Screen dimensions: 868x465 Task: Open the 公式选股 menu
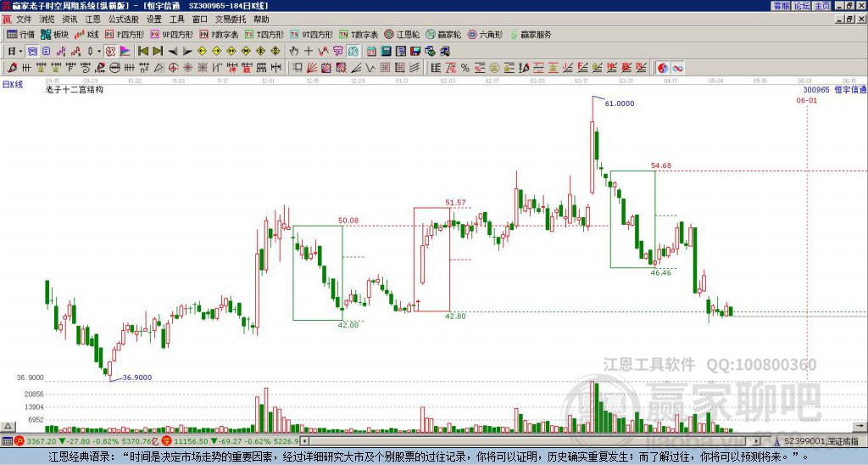click(x=124, y=20)
